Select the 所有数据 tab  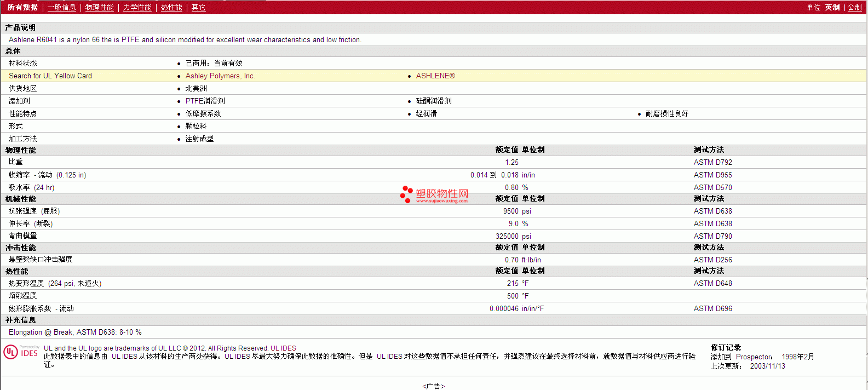[x=22, y=8]
